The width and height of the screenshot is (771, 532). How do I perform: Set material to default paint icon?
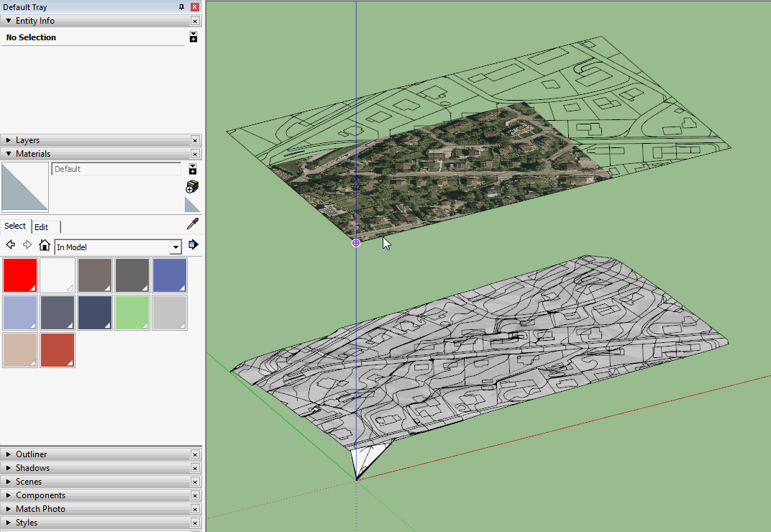(x=192, y=205)
